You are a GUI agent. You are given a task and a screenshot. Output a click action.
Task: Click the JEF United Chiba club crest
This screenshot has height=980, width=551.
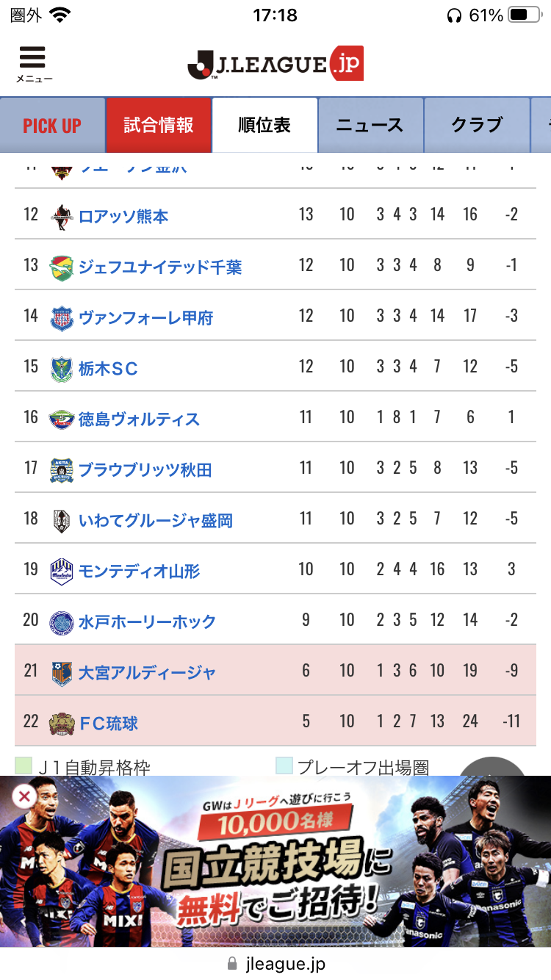[x=62, y=267]
